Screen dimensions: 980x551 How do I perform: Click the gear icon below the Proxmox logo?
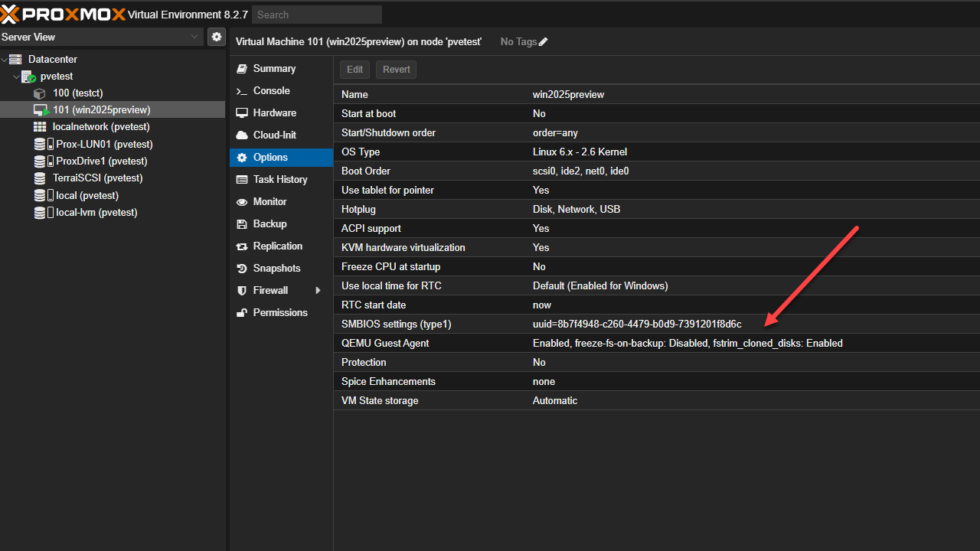217,36
